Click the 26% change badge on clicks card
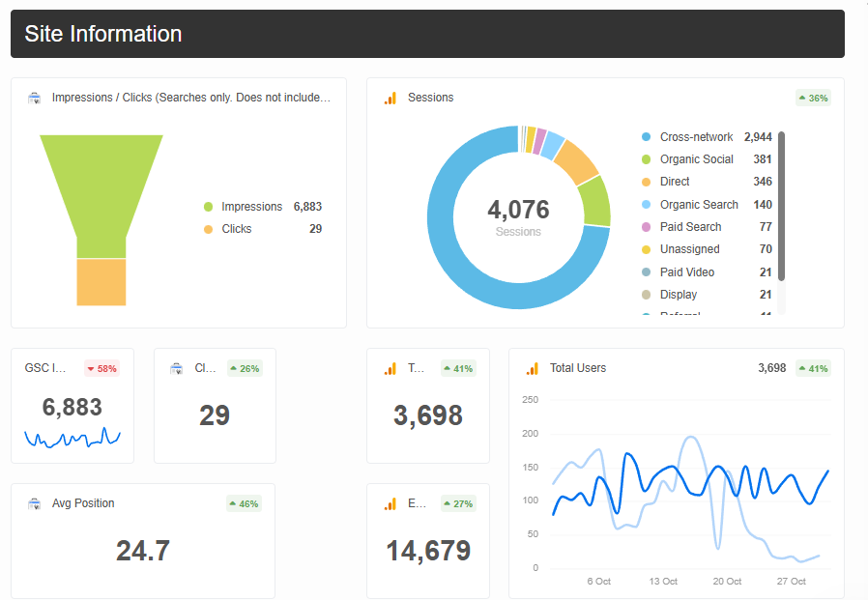Viewport: 868px width, 600px height. (x=245, y=369)
